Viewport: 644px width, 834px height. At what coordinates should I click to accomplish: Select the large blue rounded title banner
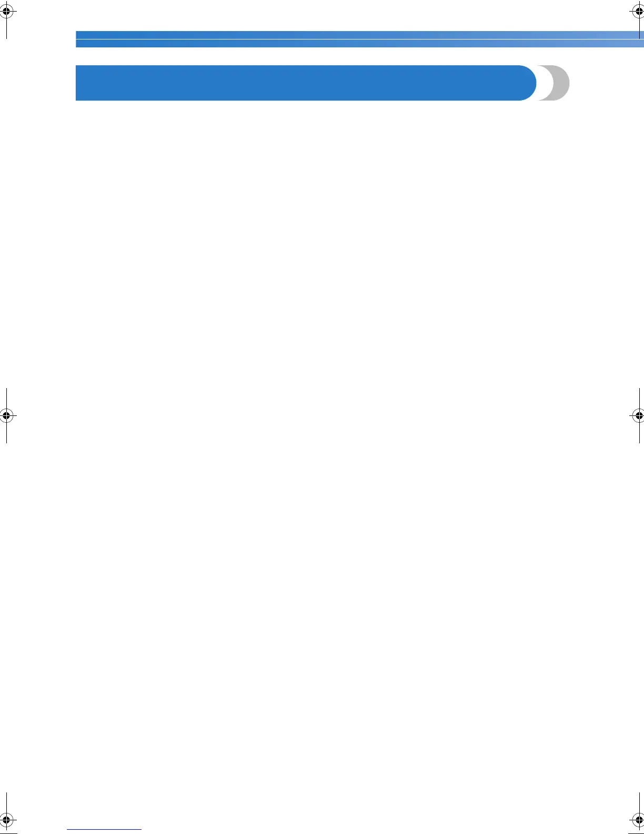[x=306, y=83]
